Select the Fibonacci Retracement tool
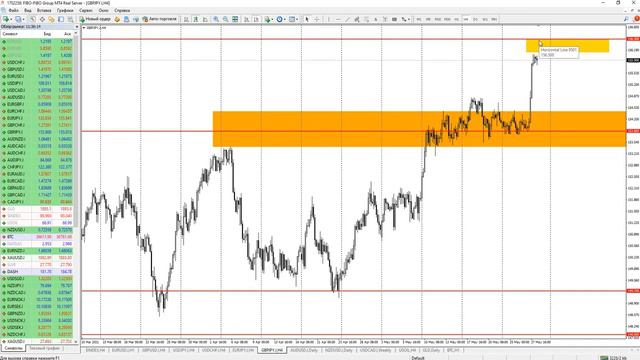The height and width of the screenshot is (360, 640). (x=366, y=19)
